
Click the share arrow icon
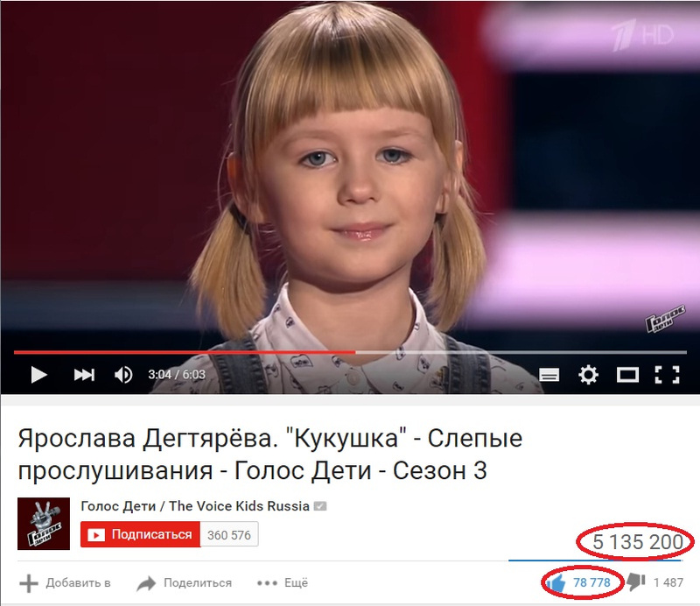tap(146, 583)
